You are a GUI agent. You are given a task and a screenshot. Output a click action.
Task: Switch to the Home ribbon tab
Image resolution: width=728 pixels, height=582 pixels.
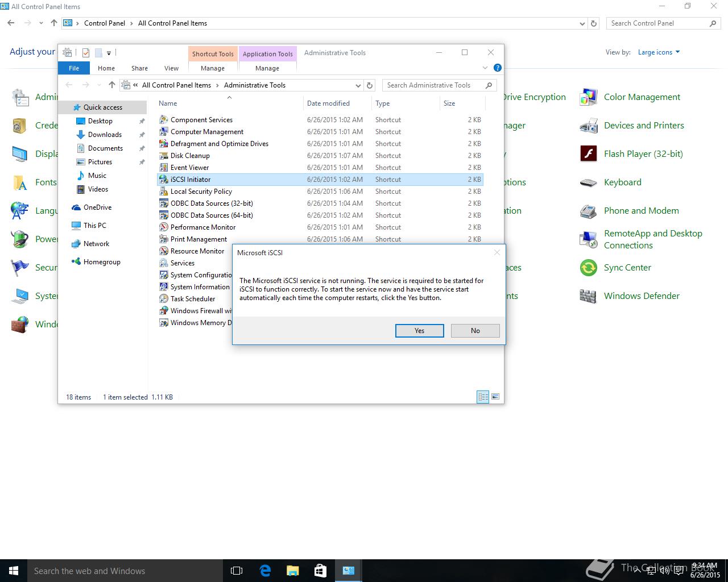tap(106, 68)
